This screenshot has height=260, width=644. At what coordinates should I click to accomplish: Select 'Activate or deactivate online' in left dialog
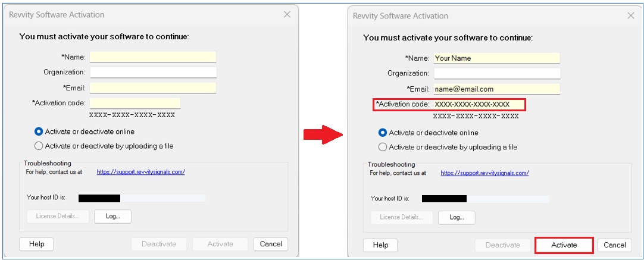[85, 132]
